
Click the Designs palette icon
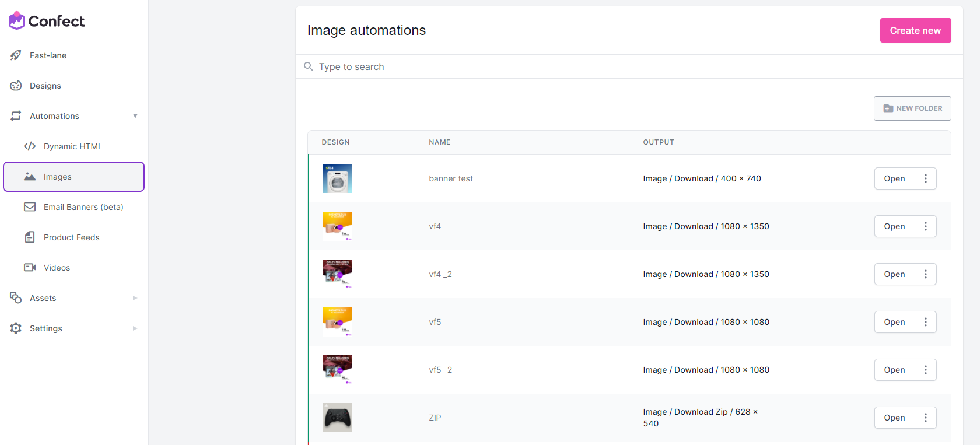point(16,86)
